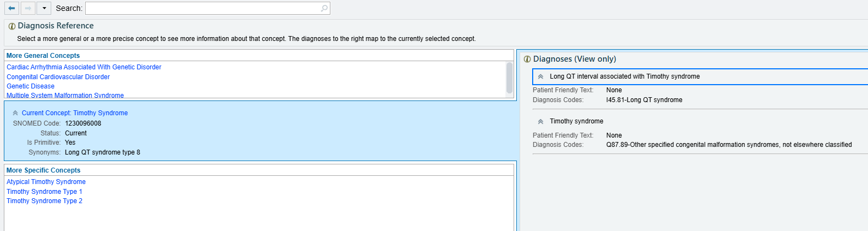Screen dimensions: 868x231
Task: Collapse the Timothy syndrome diagnosis chevron
Action: coord(540,122)
